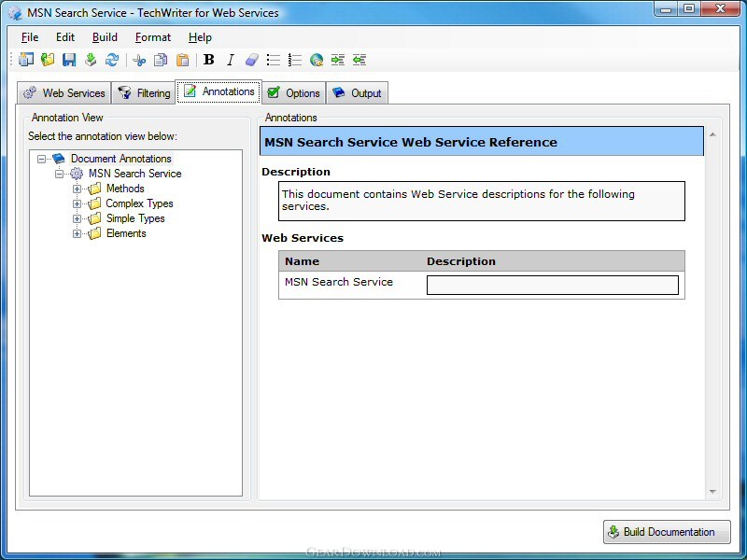
Task: Click the green download build icon
Action: click(x=91, y=60)
